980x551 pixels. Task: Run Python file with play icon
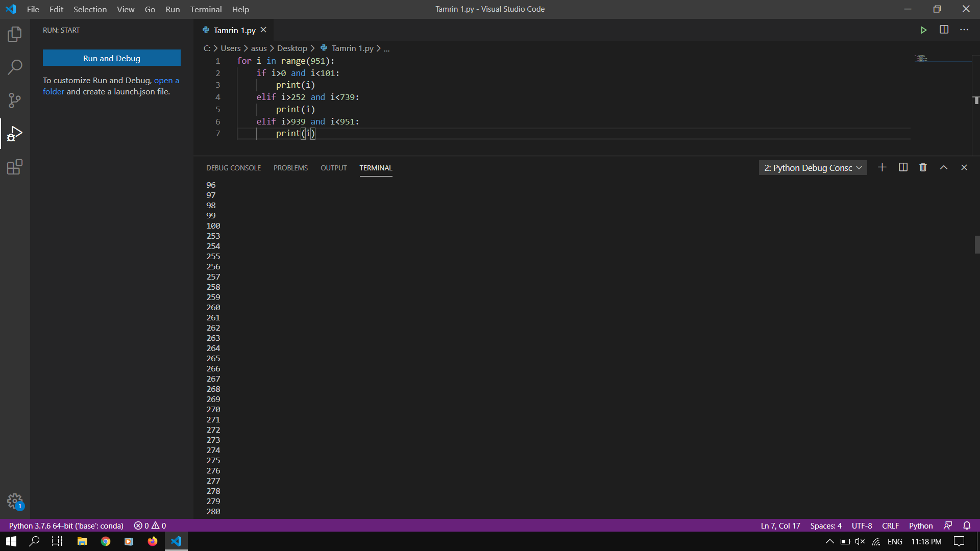coord(923,30)
